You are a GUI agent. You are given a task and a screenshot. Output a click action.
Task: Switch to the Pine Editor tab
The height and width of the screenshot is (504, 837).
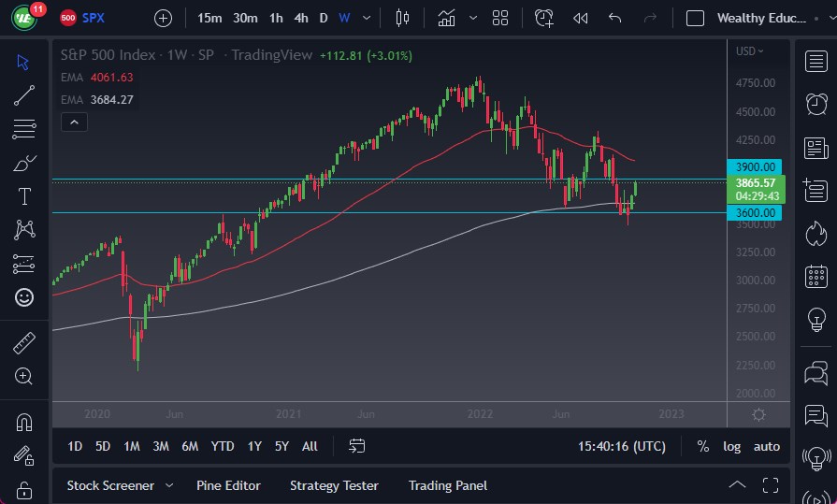[x=228, y=485]
